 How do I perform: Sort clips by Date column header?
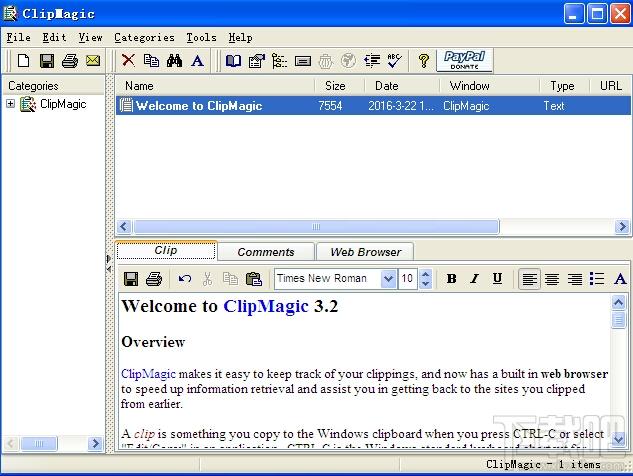pos(402,86)
